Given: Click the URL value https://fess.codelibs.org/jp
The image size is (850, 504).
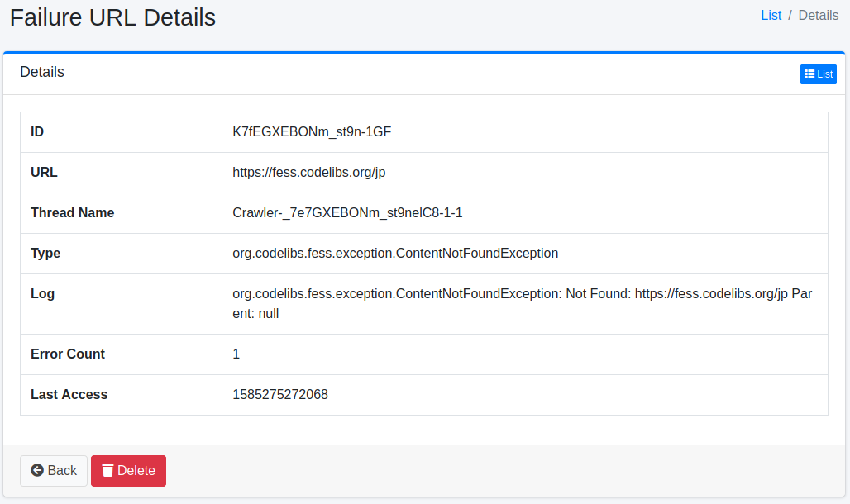Looking at the screenshot, I should coord(309,173).
